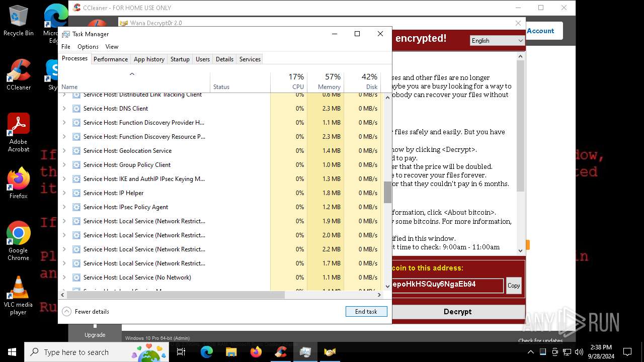Click the DNS Client service gear icon
The height and width of the screenshot is (362, 644).
76,109
